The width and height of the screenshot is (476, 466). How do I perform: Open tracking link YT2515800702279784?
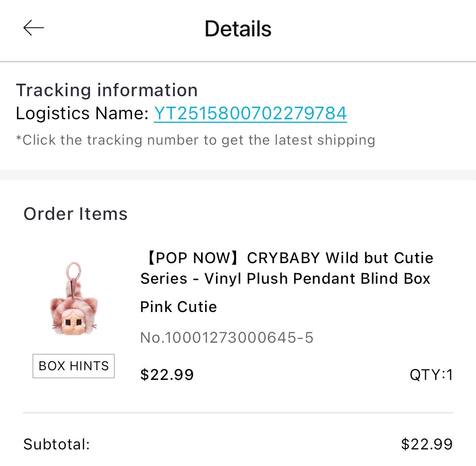click(250, 113)
